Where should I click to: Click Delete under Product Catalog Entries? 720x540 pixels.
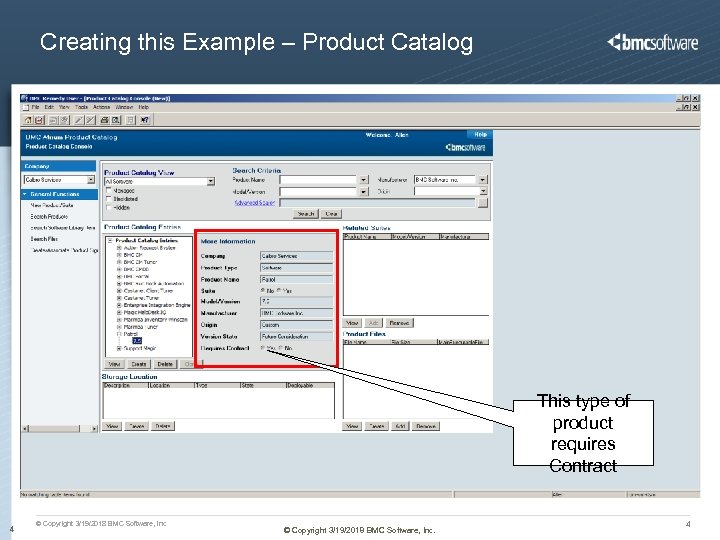pyautogui.click(x=165, y=364)
